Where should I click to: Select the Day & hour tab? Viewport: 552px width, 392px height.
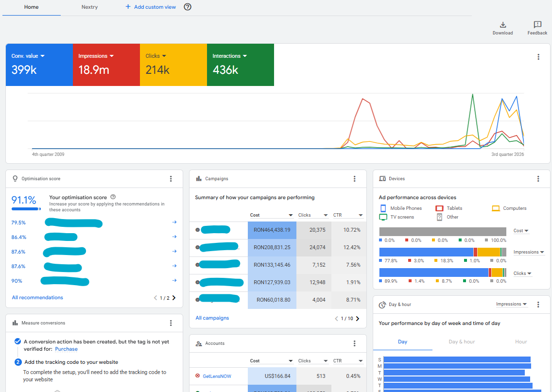462,341
